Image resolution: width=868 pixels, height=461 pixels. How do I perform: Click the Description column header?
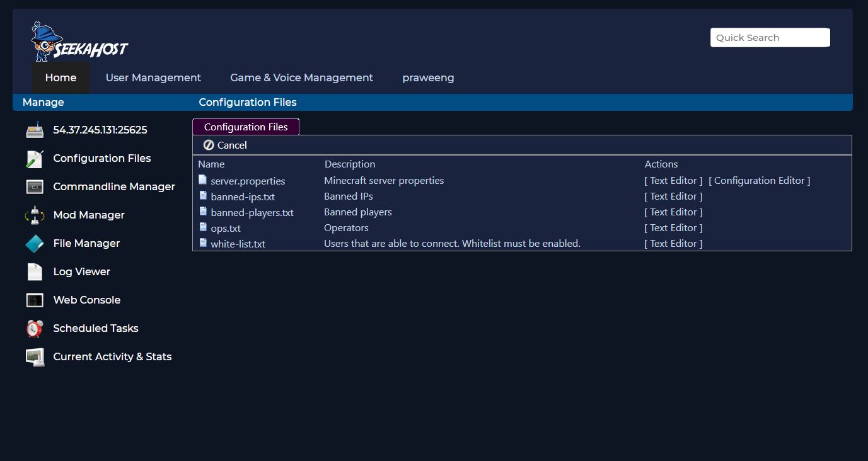pyautogui.click(x=350, y=164)
